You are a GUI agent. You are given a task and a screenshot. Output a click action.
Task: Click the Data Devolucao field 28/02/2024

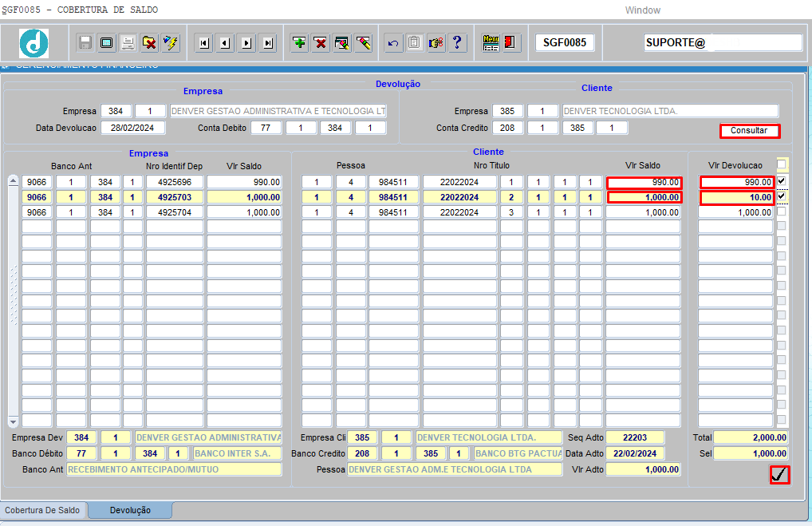point(132,128)
